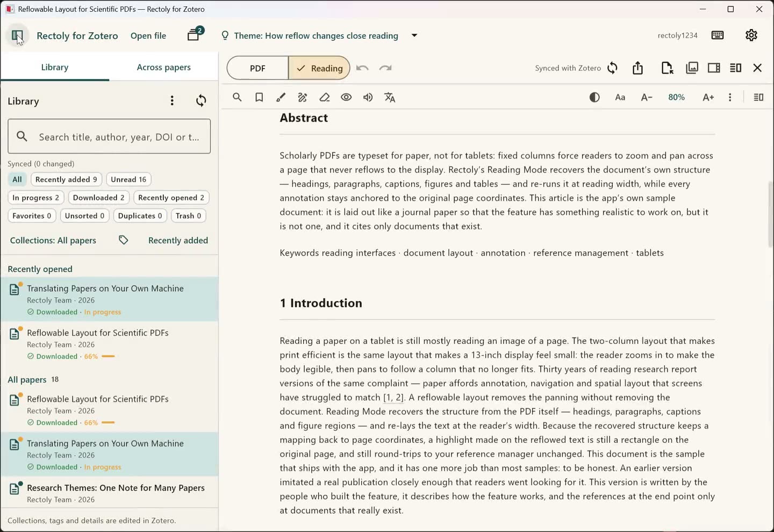This screenshot has height=532, width=774.
Task: Open the Aa typography options
Action: [x=620, y=97]
